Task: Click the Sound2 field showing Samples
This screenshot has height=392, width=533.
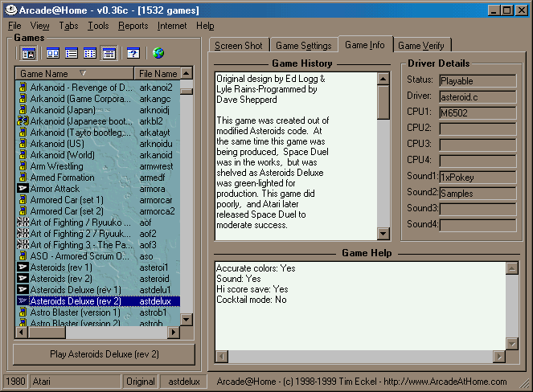Action: click(x=478, y=193)
